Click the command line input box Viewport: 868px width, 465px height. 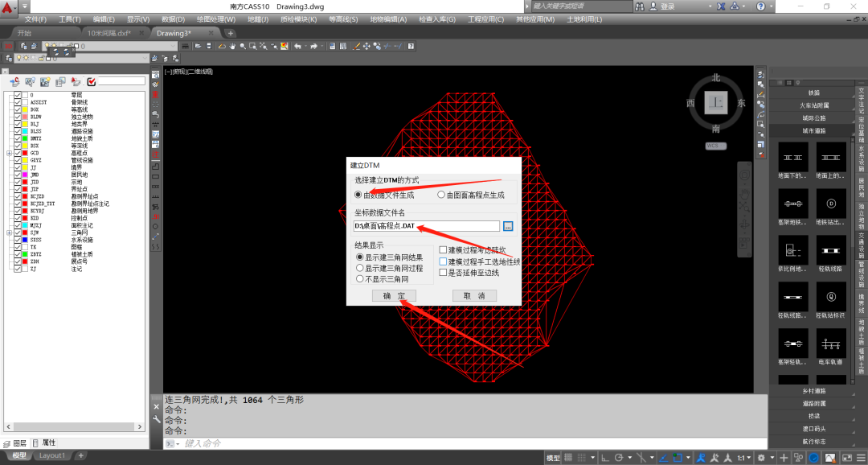point(473,444)
